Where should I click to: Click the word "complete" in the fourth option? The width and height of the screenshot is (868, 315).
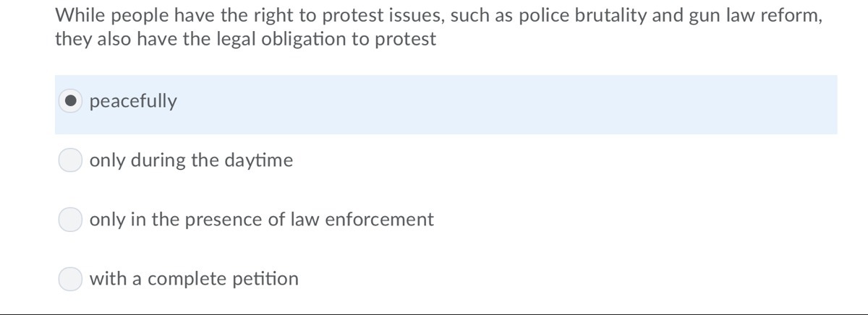coord(187,279)
